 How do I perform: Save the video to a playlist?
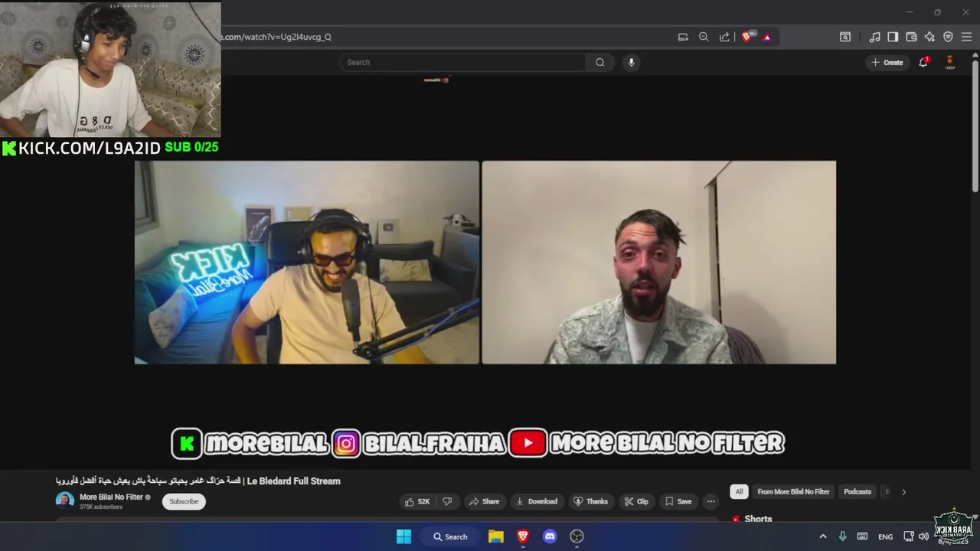678,501
